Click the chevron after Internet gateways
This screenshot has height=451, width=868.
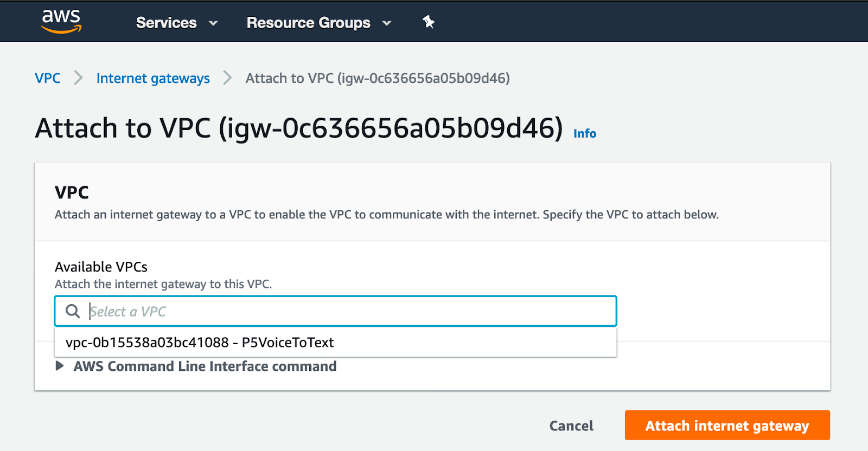227,78
